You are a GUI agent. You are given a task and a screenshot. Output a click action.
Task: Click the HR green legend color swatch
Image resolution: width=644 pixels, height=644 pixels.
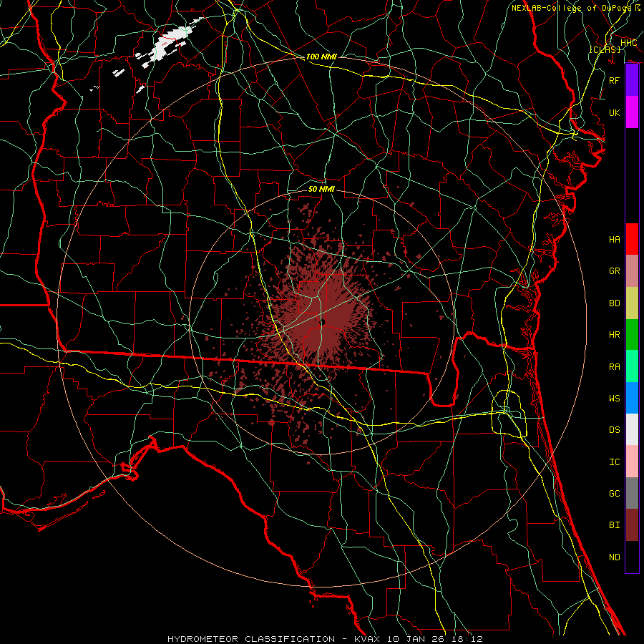click(x=632, y=334)
